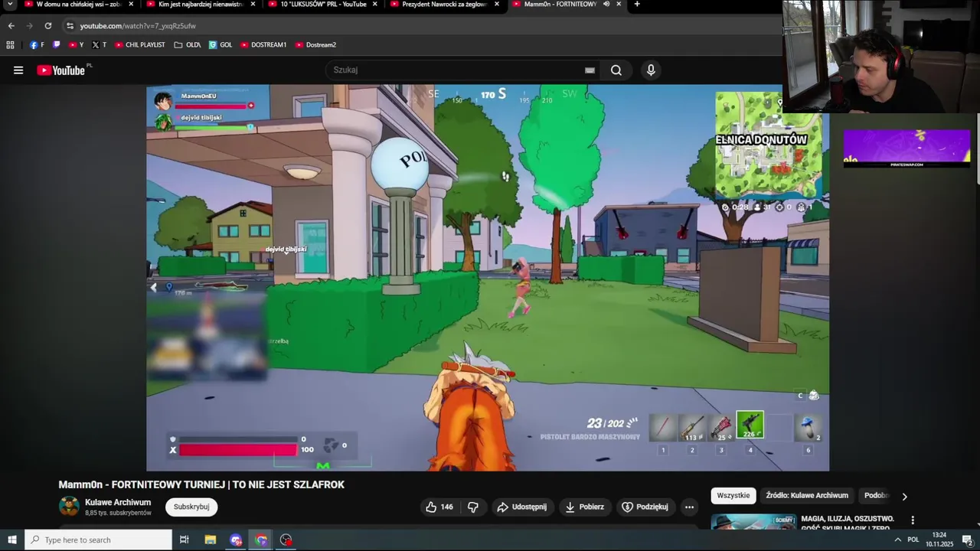Subscribe using the Subskrybuj button
The image size is (980, 551).
tap(191, 507)
